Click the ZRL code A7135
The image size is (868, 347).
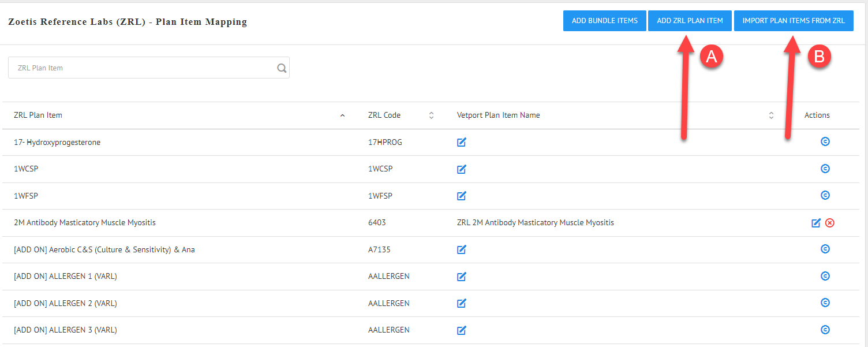click(x=379, y=249)
